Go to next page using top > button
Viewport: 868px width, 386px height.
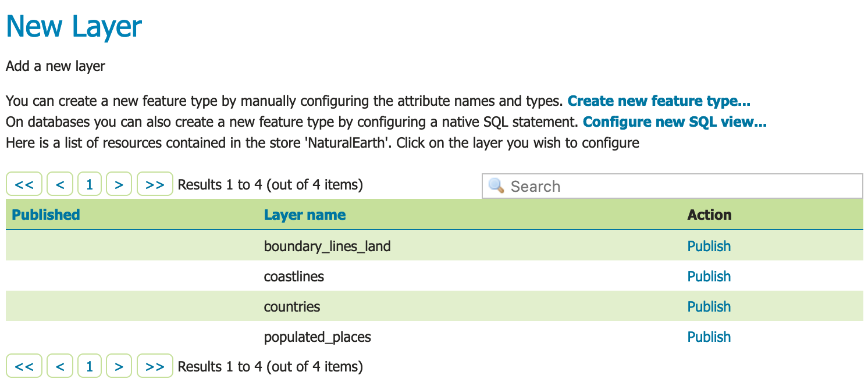[x=119, y=185]
